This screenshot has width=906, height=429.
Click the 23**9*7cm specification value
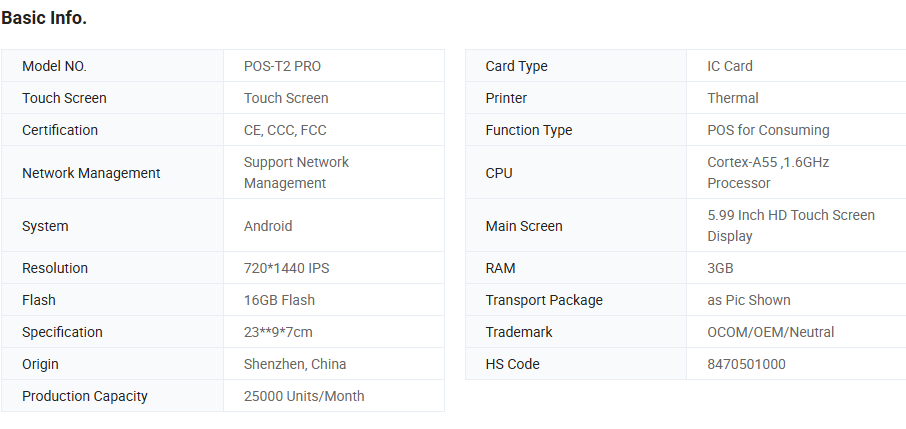[x=278, y=332]
